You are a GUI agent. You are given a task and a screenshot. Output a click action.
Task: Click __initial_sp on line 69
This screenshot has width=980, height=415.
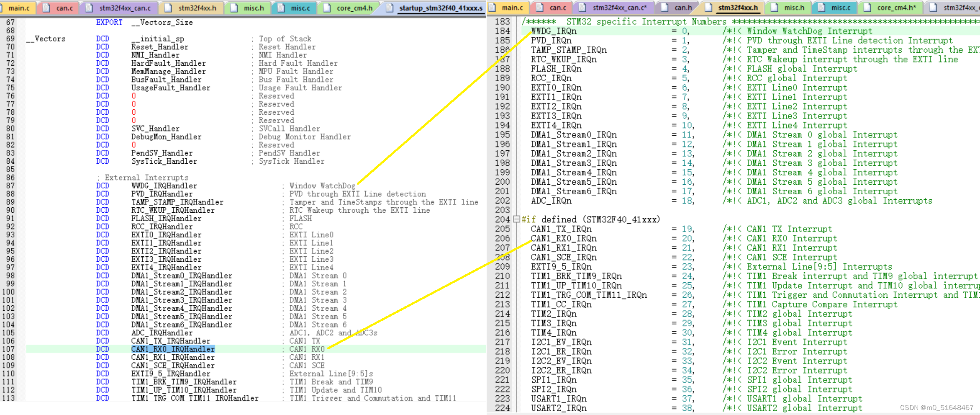pyautogui.click(x=158, y=39)
